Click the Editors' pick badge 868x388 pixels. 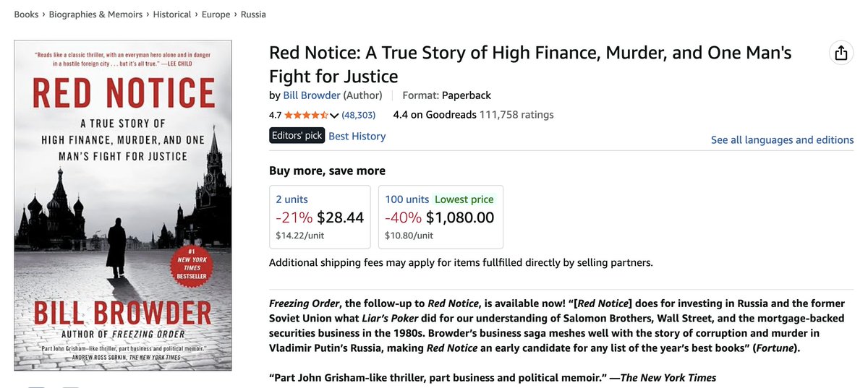point(297,136)
